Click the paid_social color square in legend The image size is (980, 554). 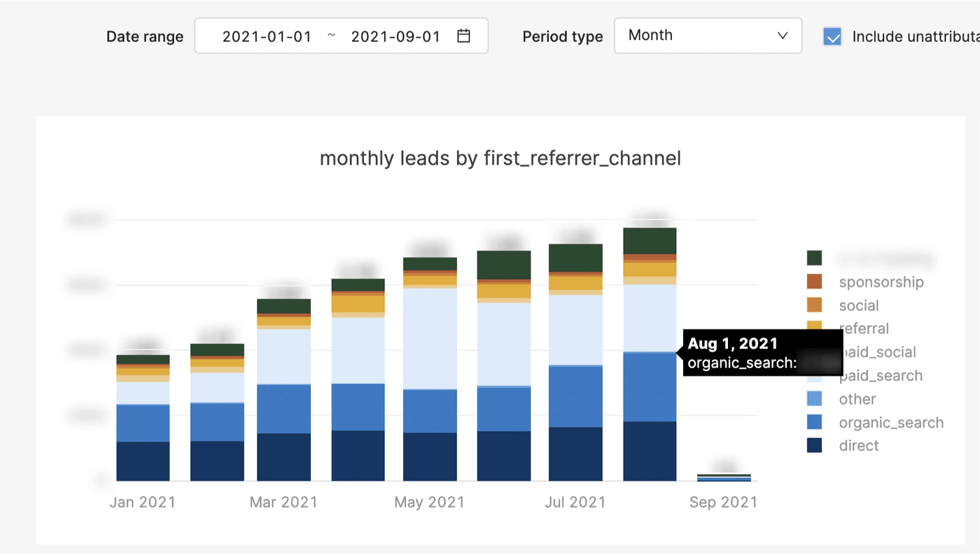tap(814, 352)
